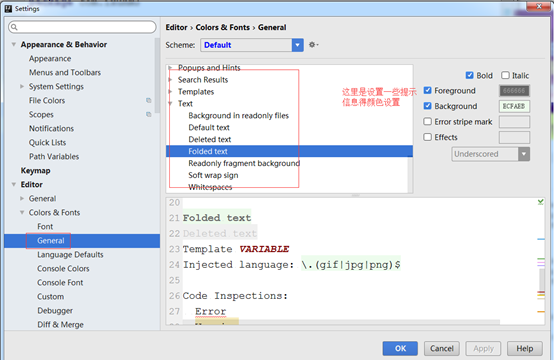The image size is (554, 360).
Task: Toggle the Italic checkbox
Action: click(505, 75)
